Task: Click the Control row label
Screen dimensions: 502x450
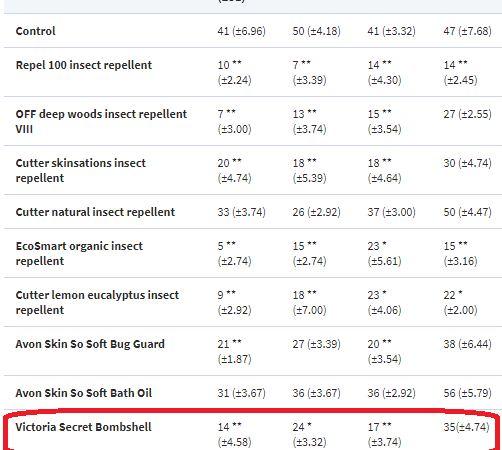Action: [35, 31]
